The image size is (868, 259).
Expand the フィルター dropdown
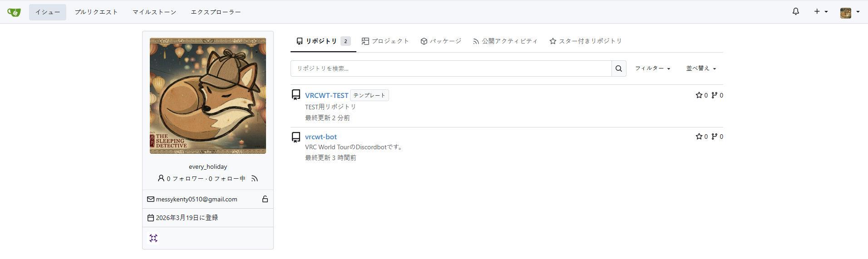[652, 68]
